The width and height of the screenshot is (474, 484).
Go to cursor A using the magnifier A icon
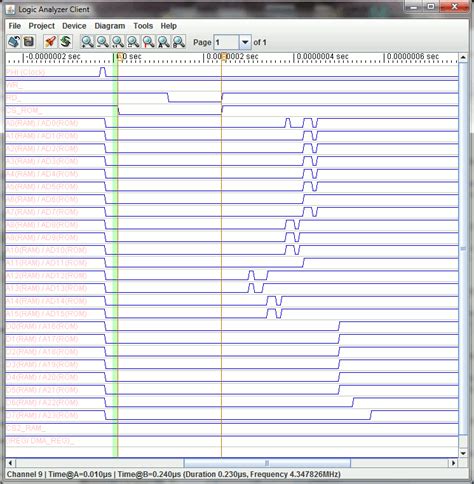click(164, 42)
